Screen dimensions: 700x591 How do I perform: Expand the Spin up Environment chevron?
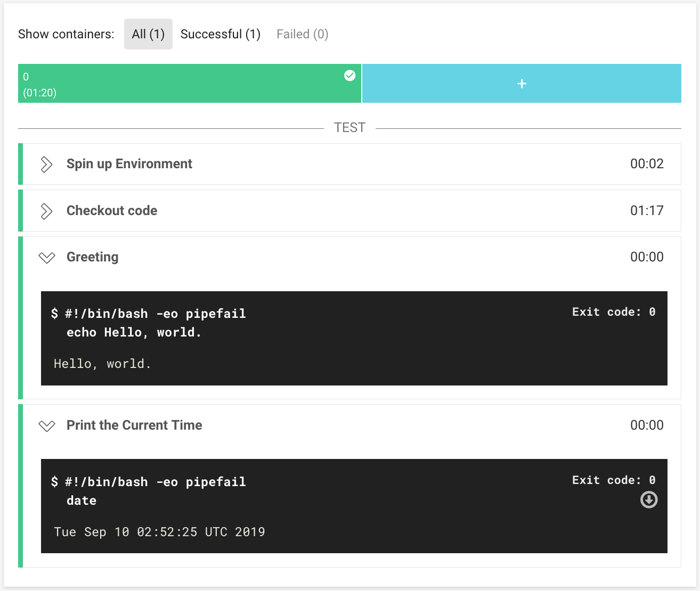point(47,165)
